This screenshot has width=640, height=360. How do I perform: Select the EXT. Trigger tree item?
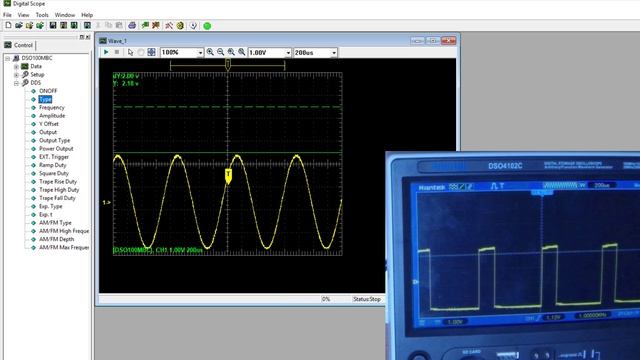[x=54, y=157]
